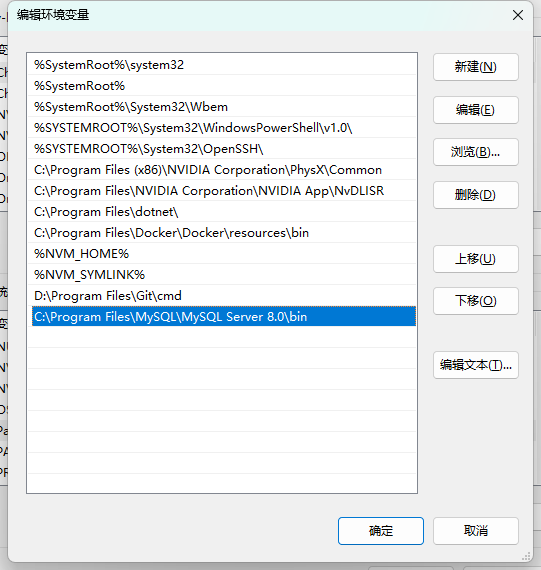541x570 pixels.
Task: Click the highlighted MySQL Server 8.0\bin row
Action: [x=224, y=317]
